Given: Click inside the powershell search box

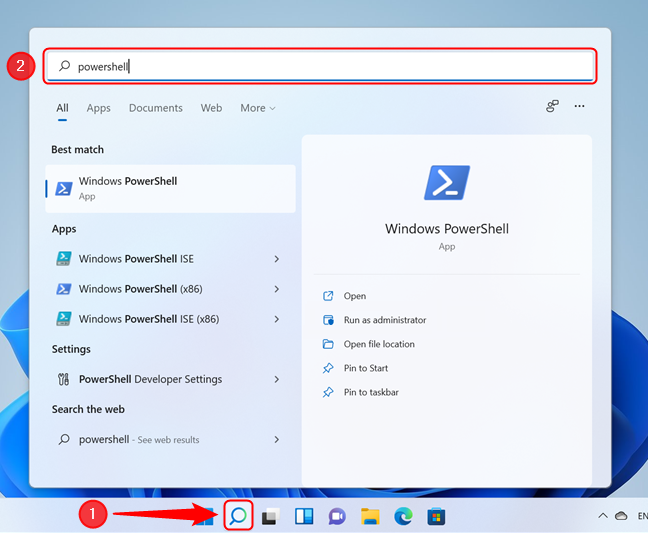Looking at the screenshot, I should coord(320,66).
